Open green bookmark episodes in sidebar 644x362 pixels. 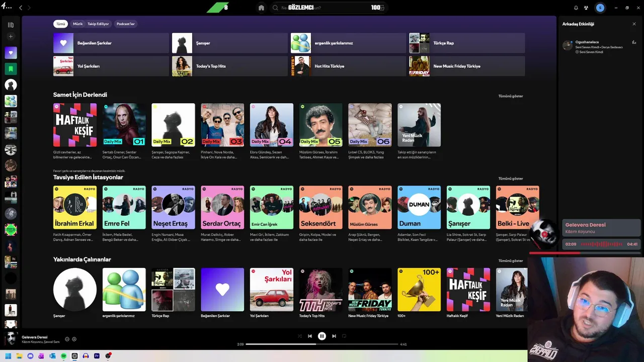(x=11, y=68)
